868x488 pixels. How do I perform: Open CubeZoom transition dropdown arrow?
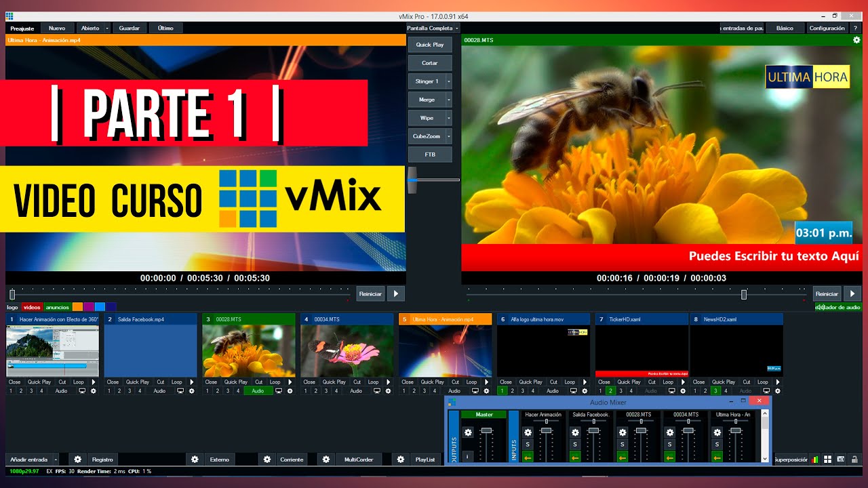tap(449, 136)
